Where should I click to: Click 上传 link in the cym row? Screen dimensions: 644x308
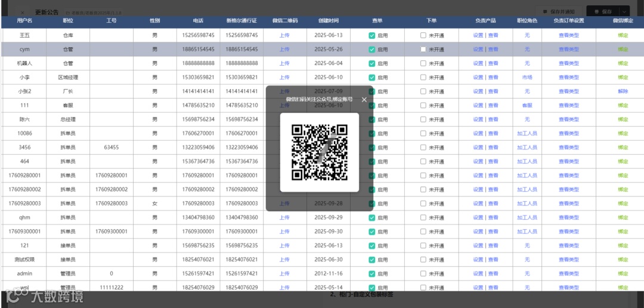coord(284,50)
